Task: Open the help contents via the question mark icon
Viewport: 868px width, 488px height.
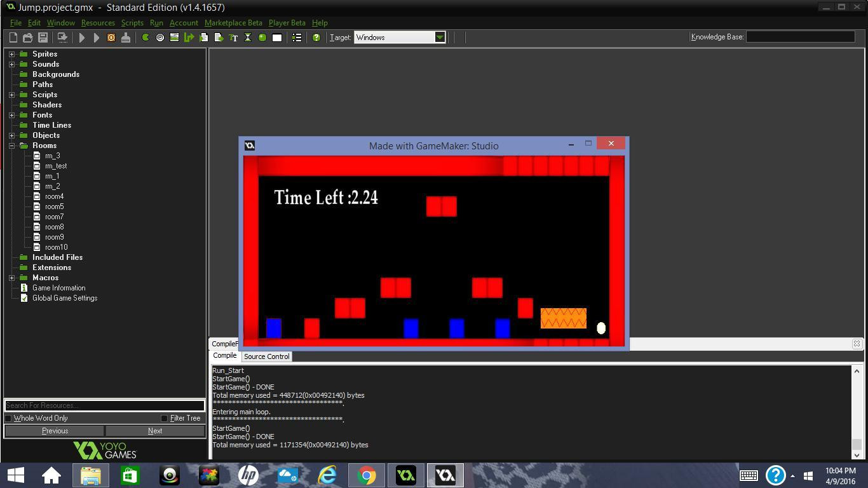Action: (x=316, y=37)
